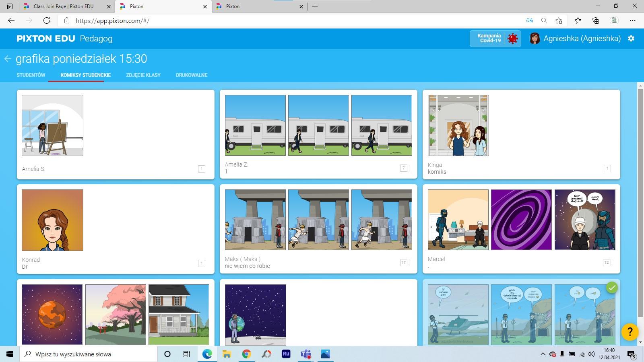Open the Drukowalne tab

tap(192, 75)
